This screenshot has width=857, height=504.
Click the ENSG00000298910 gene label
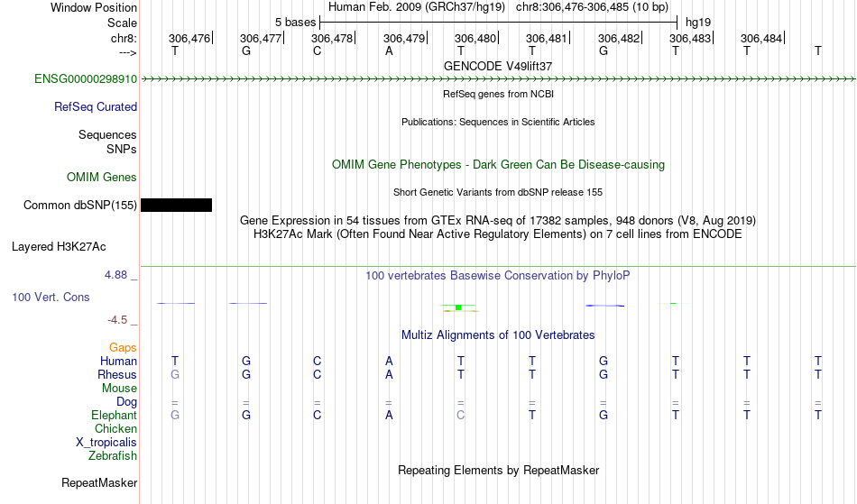click(x=86, y=79)
